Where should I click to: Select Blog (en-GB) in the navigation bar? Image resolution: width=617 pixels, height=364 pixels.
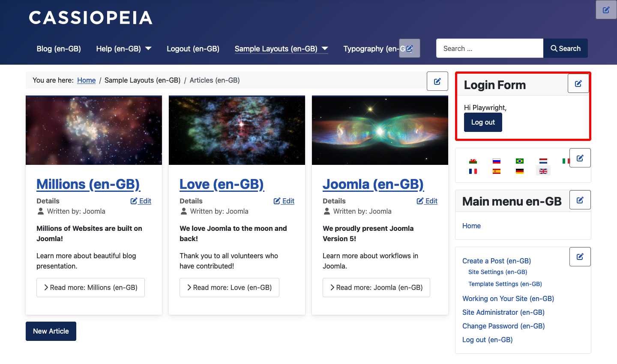point(59,48)
